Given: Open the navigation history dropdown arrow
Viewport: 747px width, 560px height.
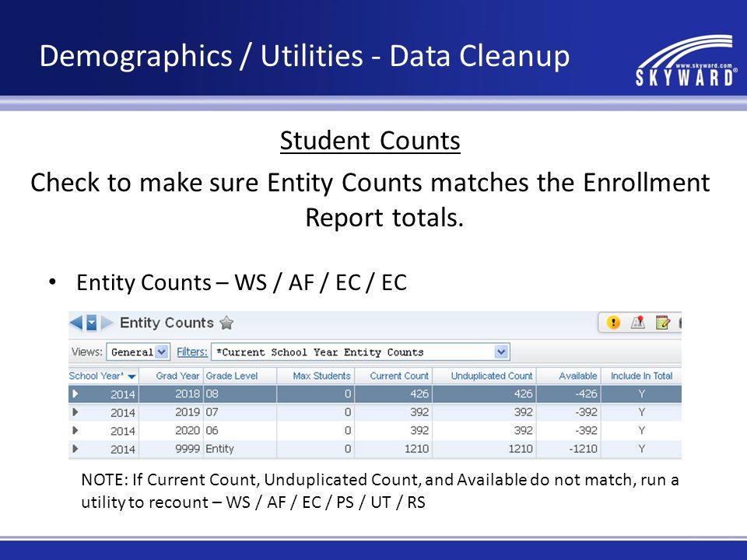Looking at the screenshot, I should pyautogui.click(x=92, y=323).
